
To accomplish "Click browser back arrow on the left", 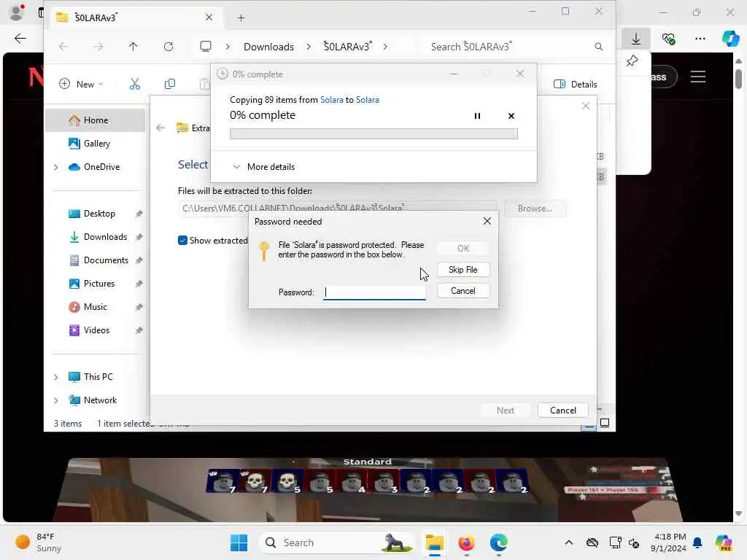I will pyautogui.click(x=20, y=39).
